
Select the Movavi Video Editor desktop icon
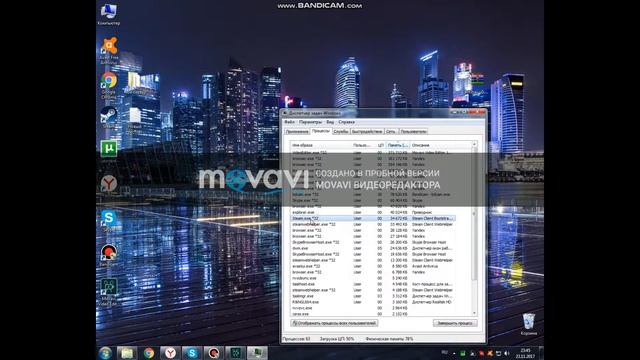point(109,291)
